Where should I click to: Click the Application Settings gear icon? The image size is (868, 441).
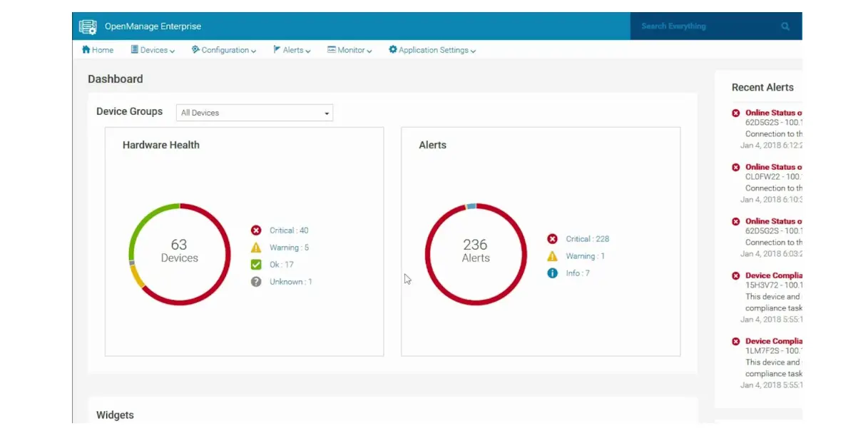coord(392,50)
